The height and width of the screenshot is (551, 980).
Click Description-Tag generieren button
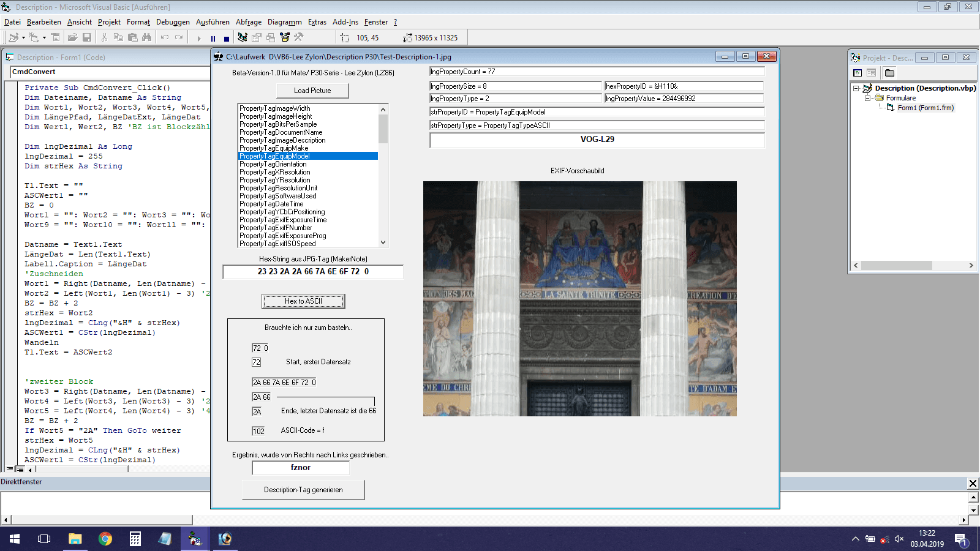[x=303, y=490]
